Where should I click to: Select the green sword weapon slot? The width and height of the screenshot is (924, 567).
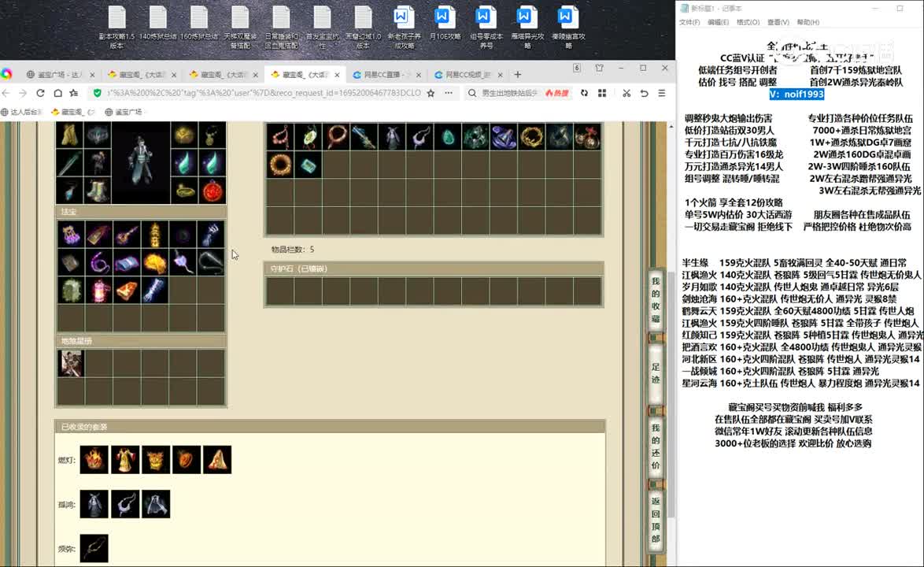click(69, 163)
